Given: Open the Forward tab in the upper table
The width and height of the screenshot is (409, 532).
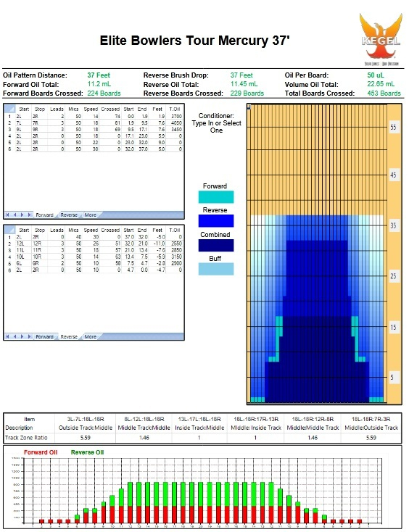Looking at the screenshot, I should click(x=44, y=215).
